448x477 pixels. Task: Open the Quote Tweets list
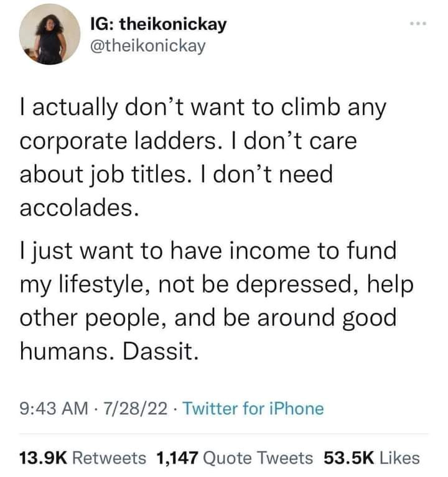pos(259,458)
